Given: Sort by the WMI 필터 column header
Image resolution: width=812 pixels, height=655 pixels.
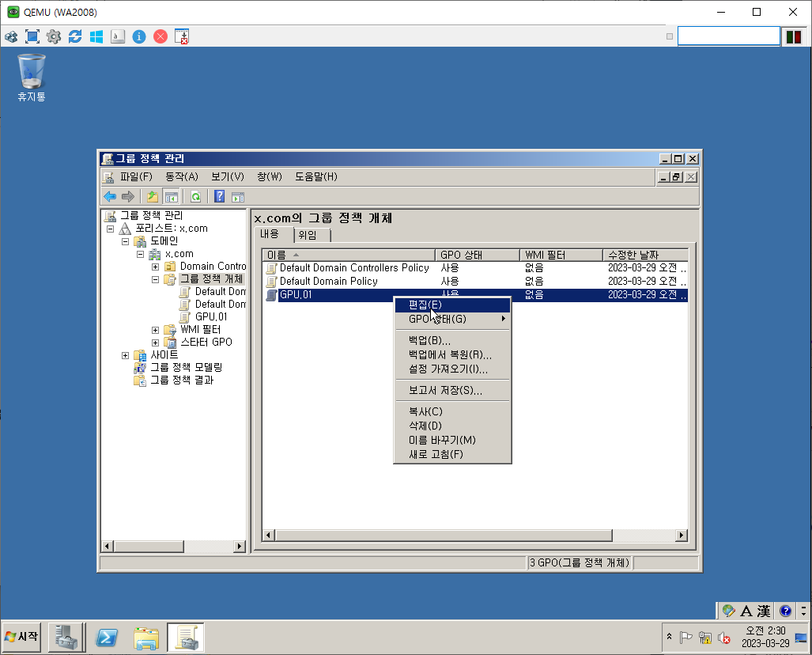Looking at the screenshot, I should click(x=561, y=255).
